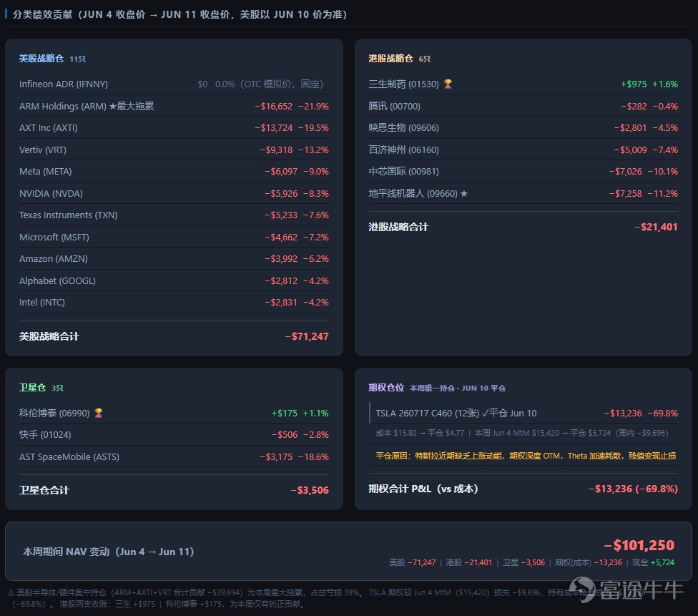The width and height of the screenshot is (698, 616).
Task: Click the trophy icon beside 科伦博泰 (06990)
Action: coord(99,413)
